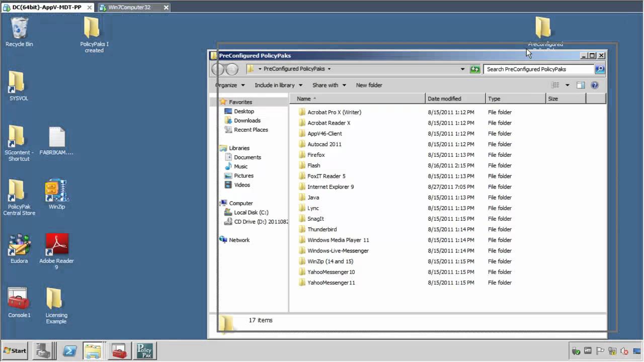Open Explorer help question mark icon
The image size is (644, 362).
(x=595, y=85)
